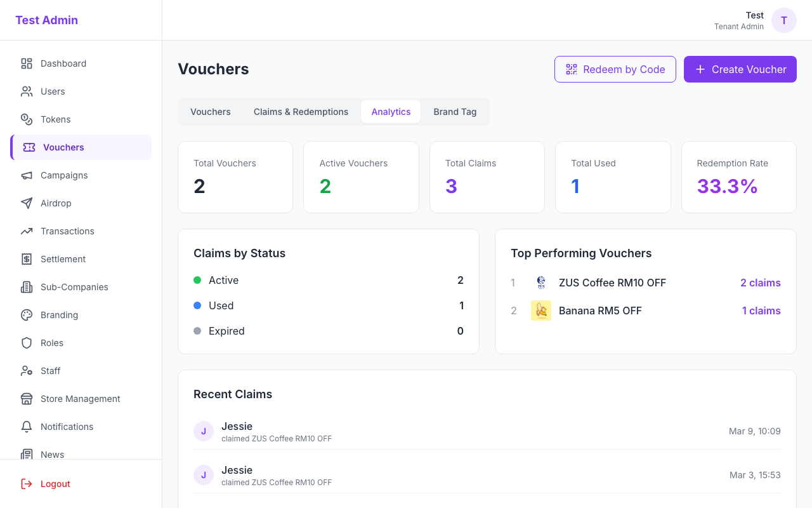Image resolution: width=812 pixels, height=508 pixels.
Task: Select the Branding face icon
Action: point(26,315)
